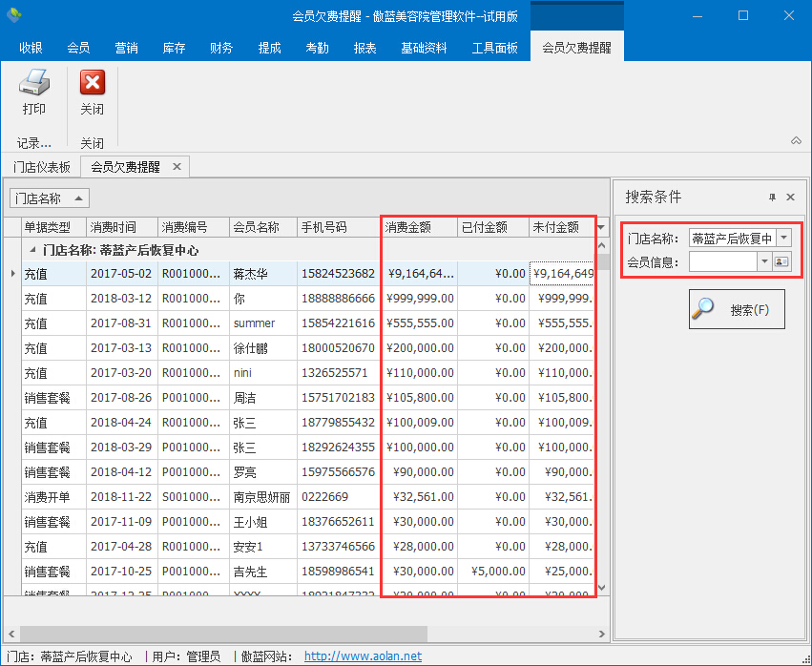
Task: Switch to the 门店仪表板 tab
Action: click(x=42, y=167)
